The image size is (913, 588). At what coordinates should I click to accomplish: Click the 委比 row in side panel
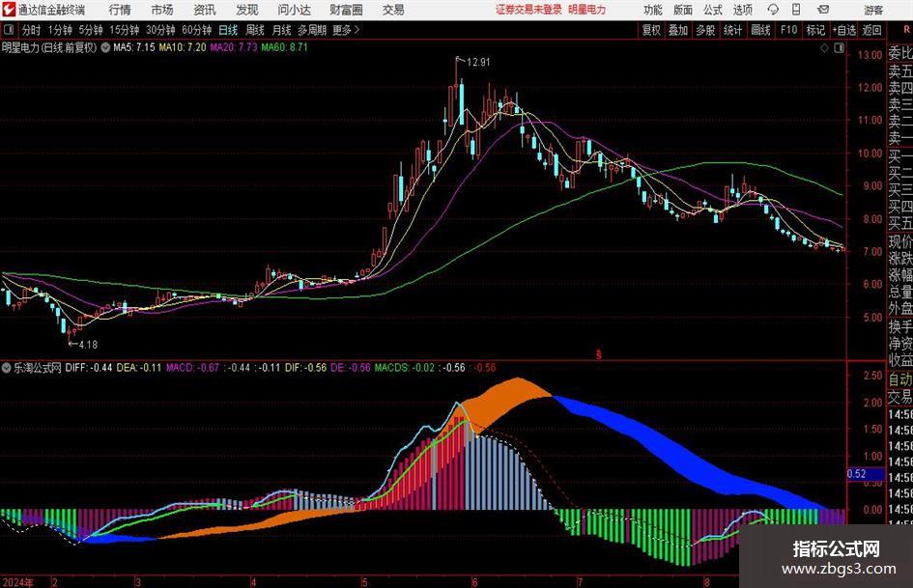(x=900, y=53)
